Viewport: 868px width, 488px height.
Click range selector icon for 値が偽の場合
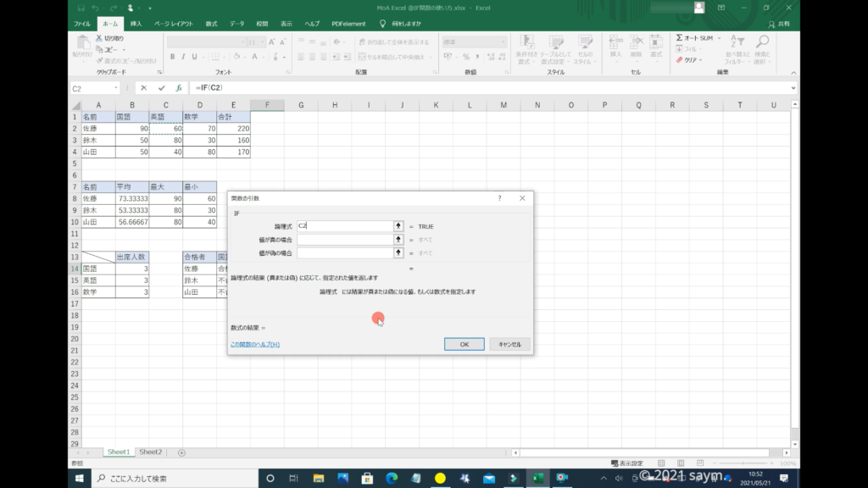pyautogui.click(x=398, y=253)
